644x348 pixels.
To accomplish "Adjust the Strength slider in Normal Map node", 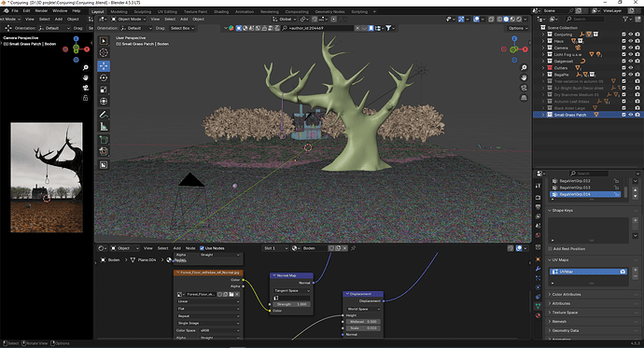I will click(x=291, y=304).
